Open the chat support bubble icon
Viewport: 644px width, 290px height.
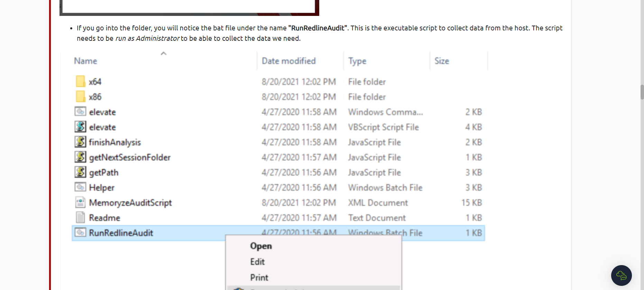tap(621, 275)
